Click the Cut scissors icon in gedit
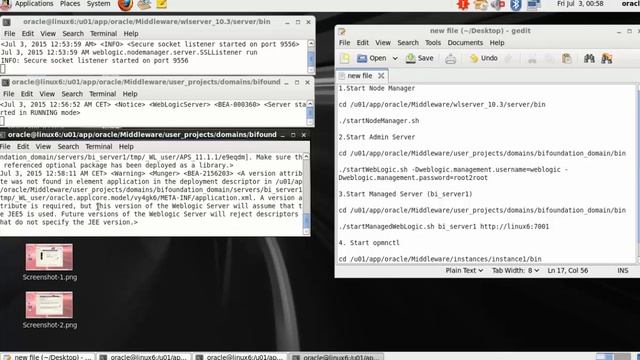This screenshot has width=640, height=360. pyautogui.click(x=532, y=59)
